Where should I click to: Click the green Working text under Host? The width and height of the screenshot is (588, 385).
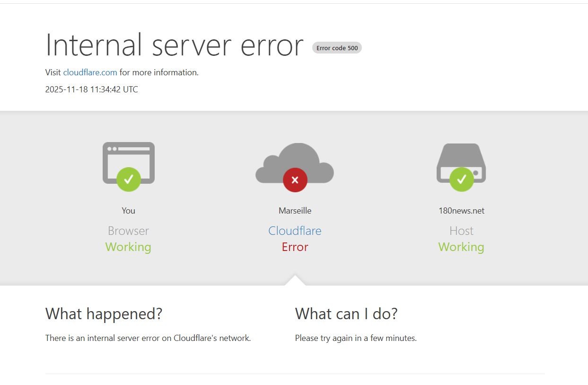click(461, 247)
